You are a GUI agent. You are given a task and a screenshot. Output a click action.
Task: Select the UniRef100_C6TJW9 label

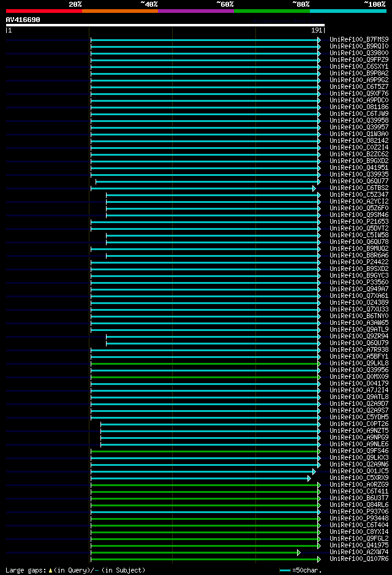click(x=359, y=113)
